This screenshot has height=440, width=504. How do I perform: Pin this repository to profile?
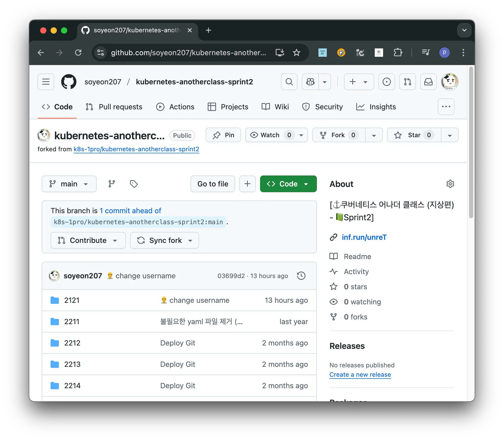(223, 135)
